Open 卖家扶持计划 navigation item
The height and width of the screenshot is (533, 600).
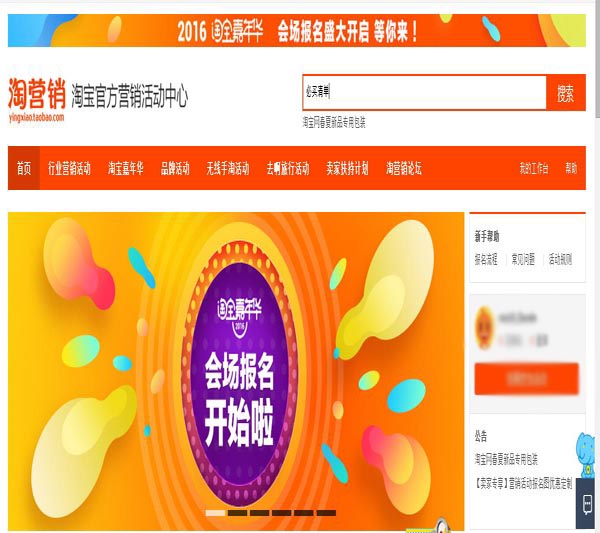point(347,168)
